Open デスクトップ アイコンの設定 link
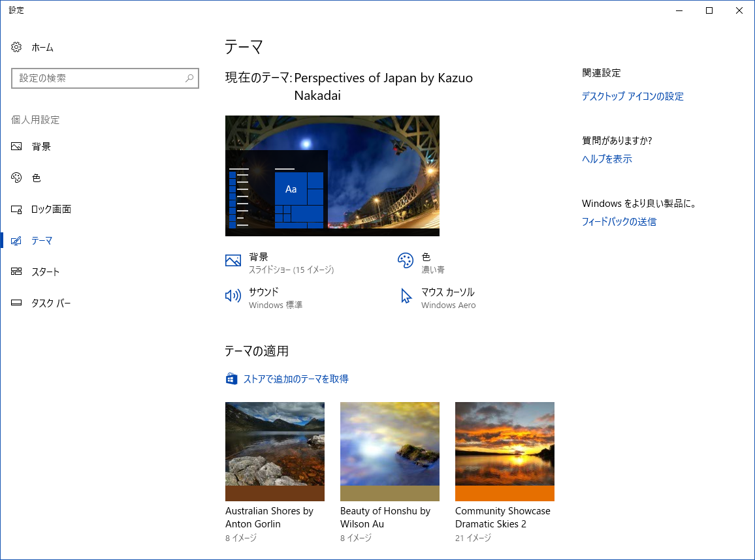 tap(632, 96)
